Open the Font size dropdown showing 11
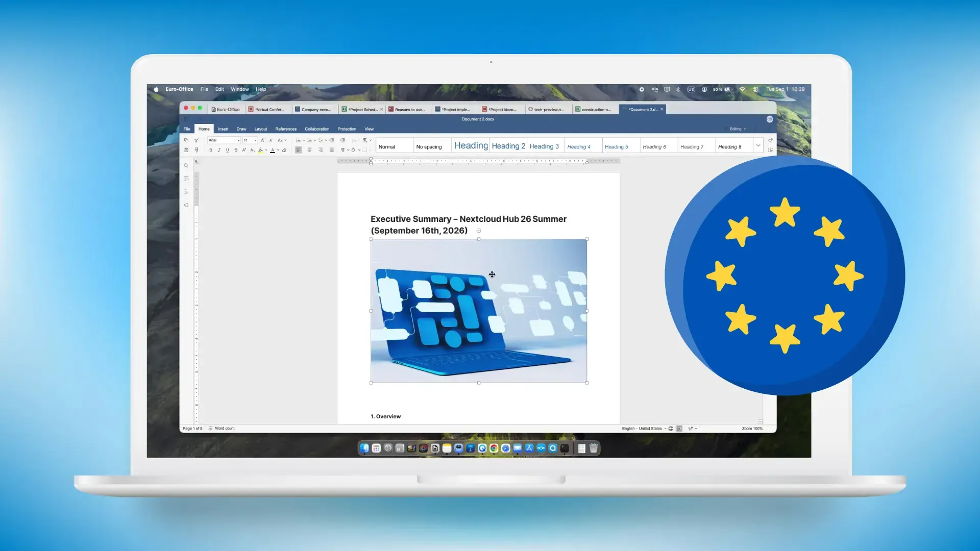 point(250,140)
